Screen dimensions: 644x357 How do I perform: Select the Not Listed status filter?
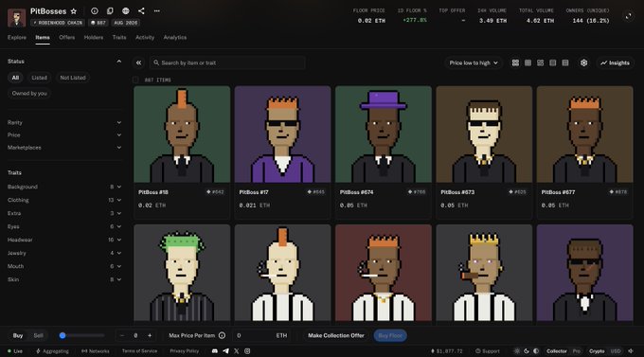[x=73, y=78]
